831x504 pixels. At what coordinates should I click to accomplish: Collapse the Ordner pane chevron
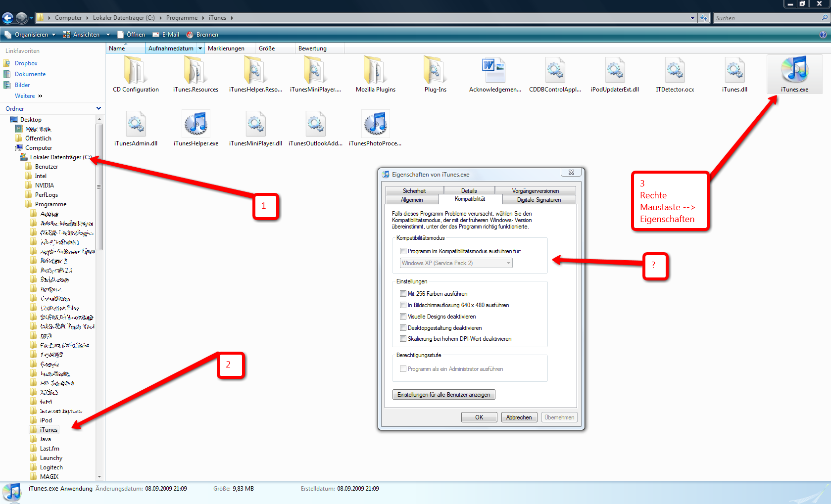tap(98, 108)
